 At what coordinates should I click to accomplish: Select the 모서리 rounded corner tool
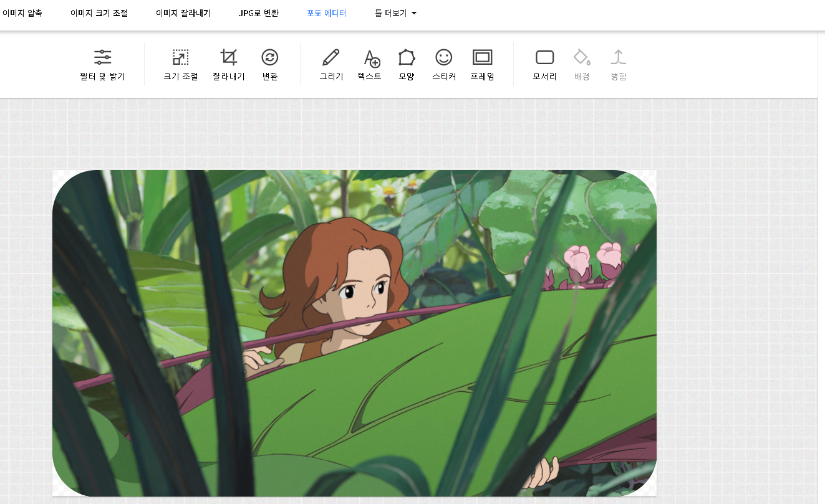545,65
